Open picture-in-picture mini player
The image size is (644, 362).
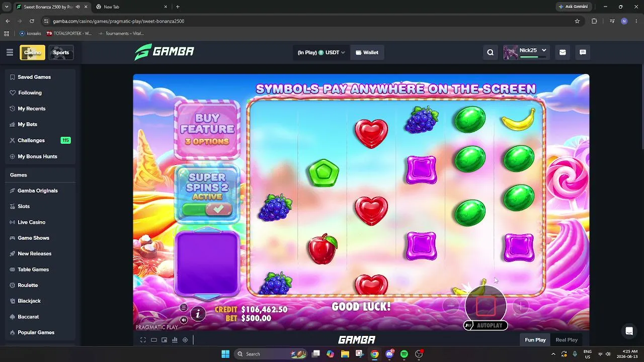(164, 340)
